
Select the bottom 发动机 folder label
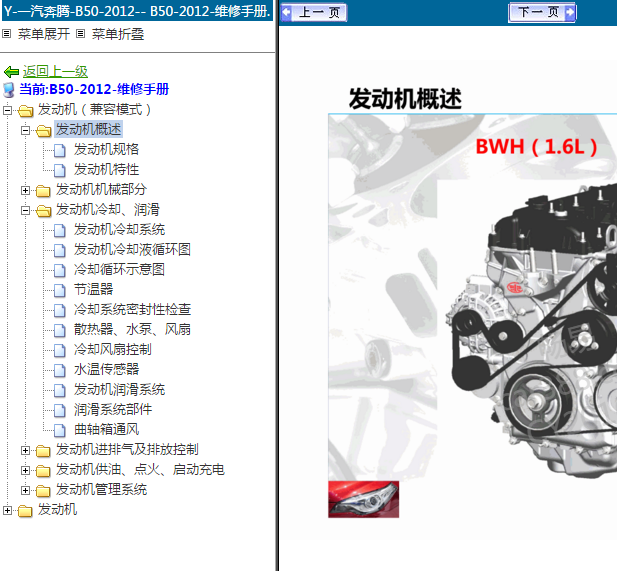click(57, 509)
